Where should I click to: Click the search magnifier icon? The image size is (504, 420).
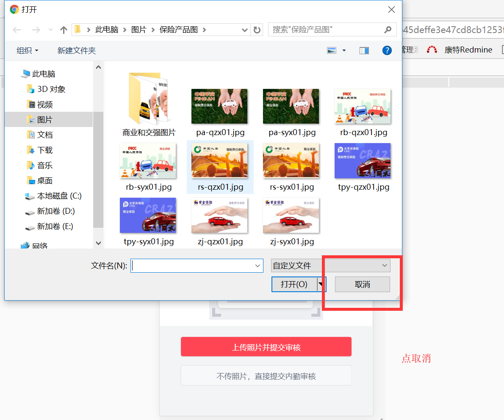point(388,30)
